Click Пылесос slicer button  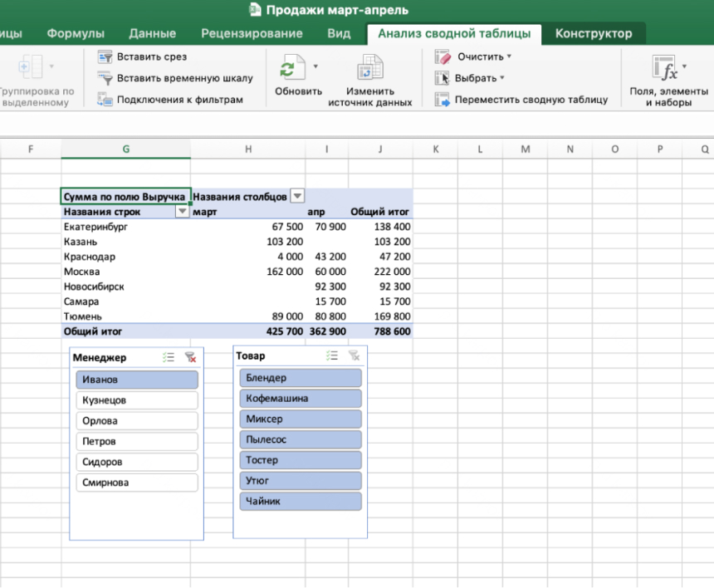[301, 439]
